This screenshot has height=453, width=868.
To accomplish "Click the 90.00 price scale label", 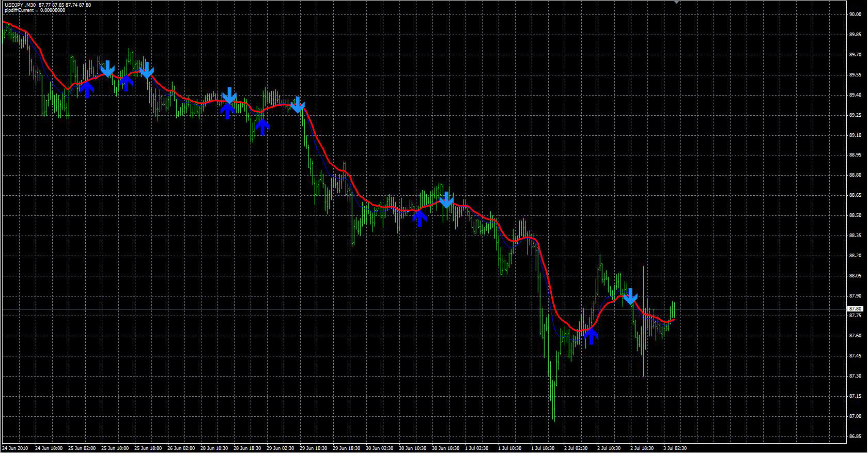I will click(x=855, y=14).
